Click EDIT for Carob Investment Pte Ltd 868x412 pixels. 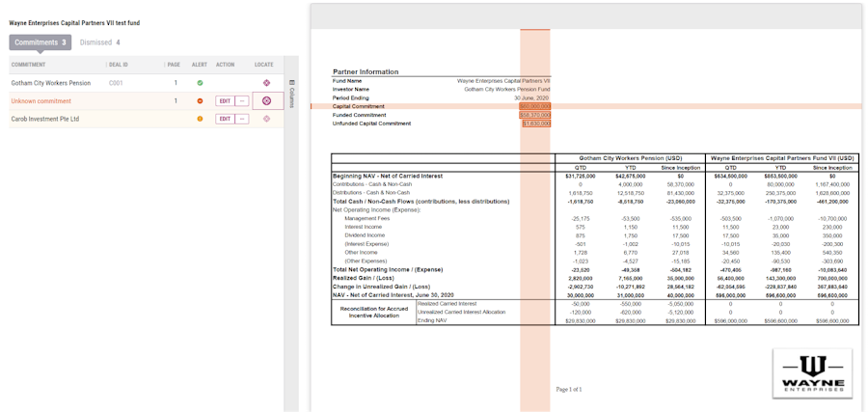coord(225,119)
